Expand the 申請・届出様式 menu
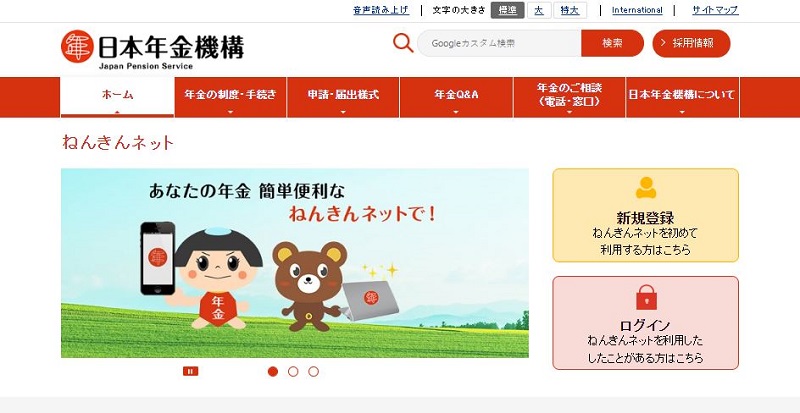 click(343, 98)
